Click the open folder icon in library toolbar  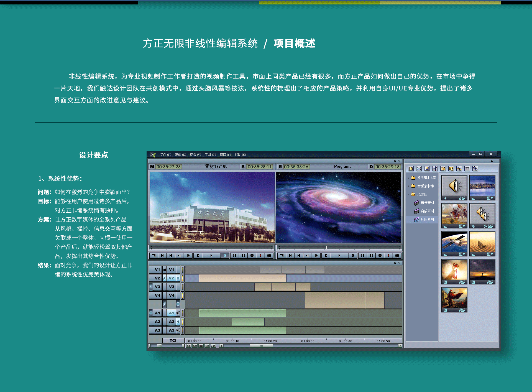click(419, 169)
